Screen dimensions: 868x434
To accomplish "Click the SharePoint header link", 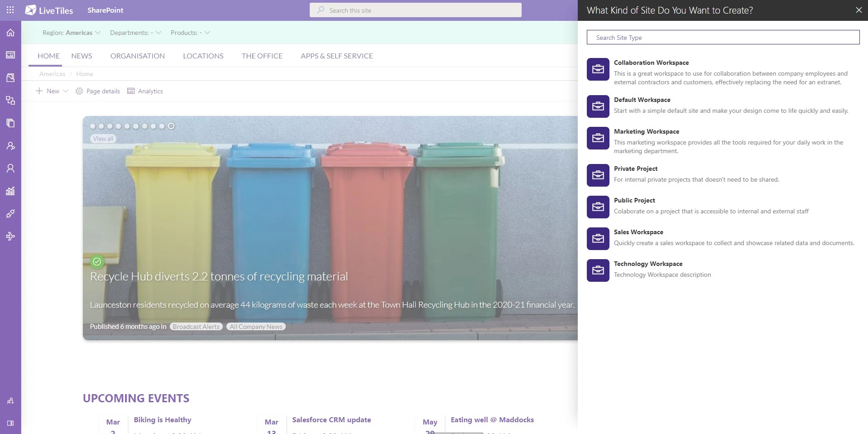I will point(105,10).
